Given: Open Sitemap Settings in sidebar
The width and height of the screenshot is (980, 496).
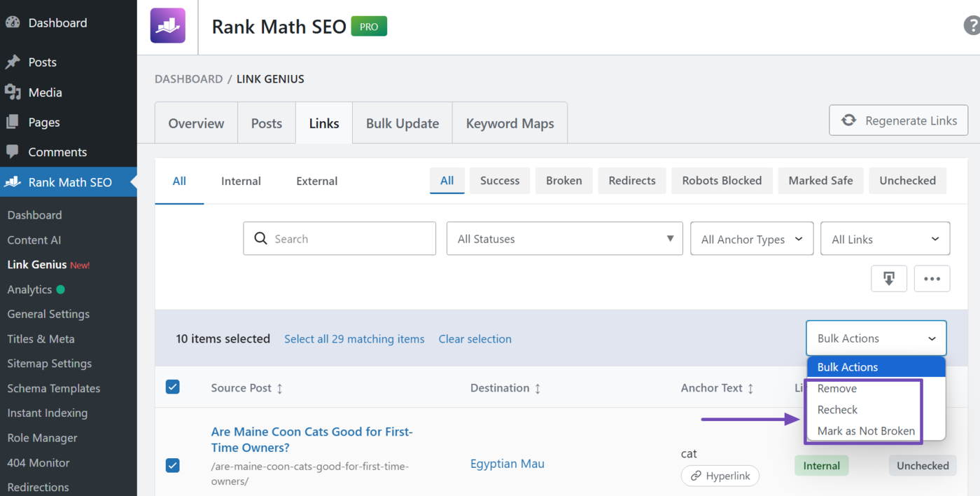Looking at the screenshot, I should coord(49,364).
